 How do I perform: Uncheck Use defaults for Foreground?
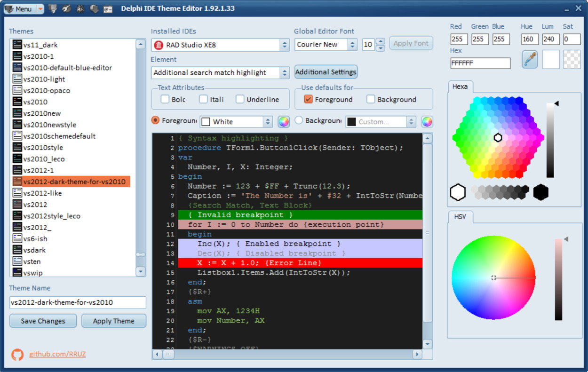[308, 99]
